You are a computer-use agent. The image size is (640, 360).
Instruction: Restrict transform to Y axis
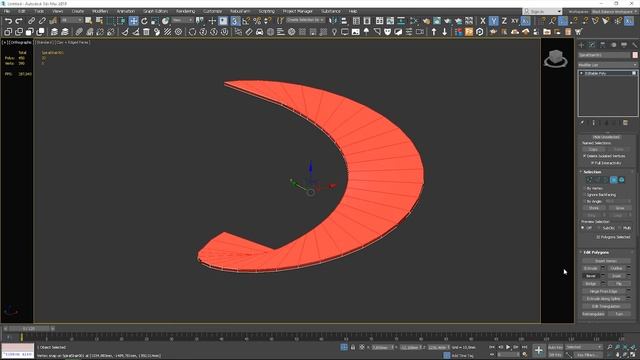(x=493, y=20)
